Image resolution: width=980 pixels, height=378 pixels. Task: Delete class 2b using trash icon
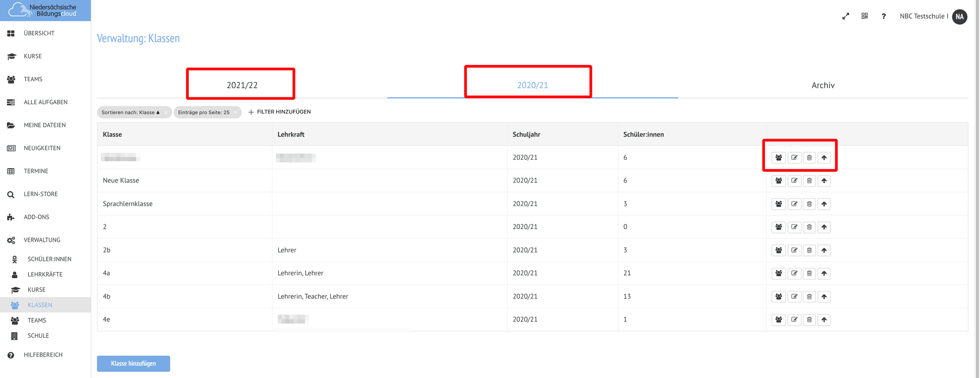809,250
